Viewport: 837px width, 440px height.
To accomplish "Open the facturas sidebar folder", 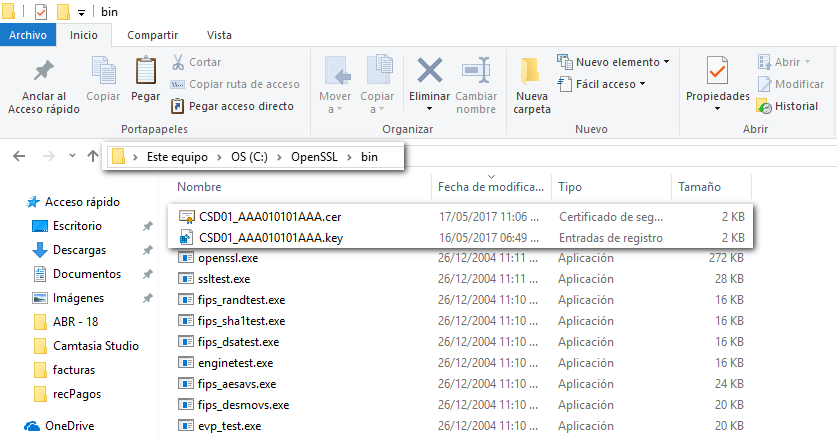I will tap(74, 370).
